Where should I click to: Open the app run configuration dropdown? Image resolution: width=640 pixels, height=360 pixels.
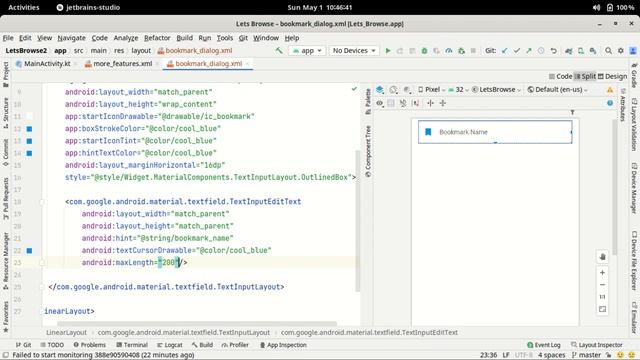[x=307, y=51]
